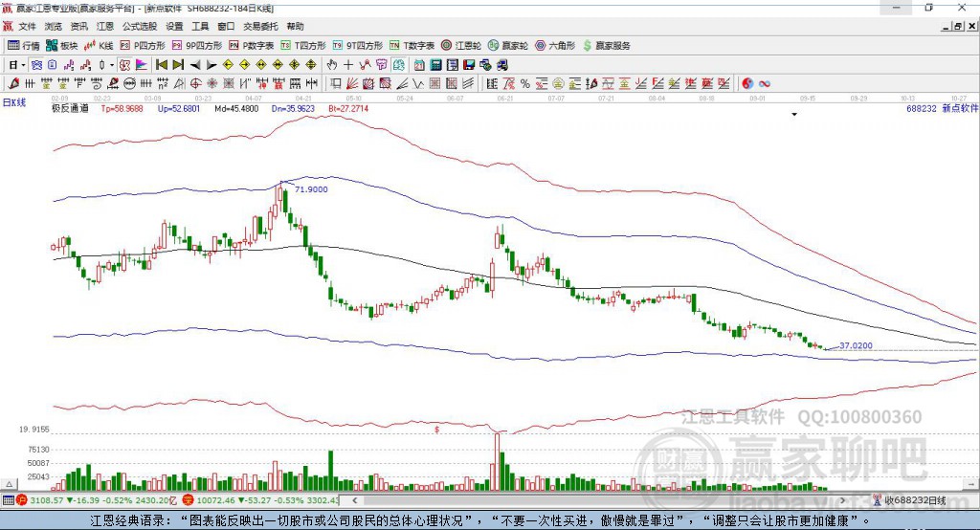980x530 pixels.
Task: Click the calculator icon in toolbar
Action: (x=435, y=65)
